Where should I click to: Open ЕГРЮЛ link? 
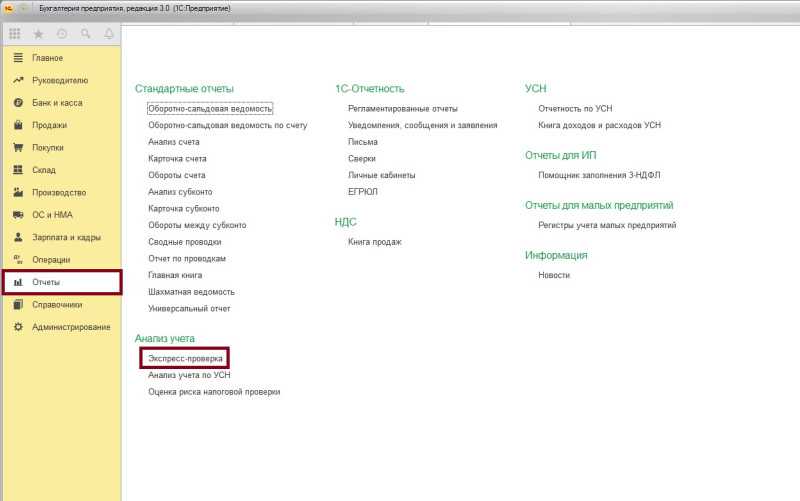[x=363, y=192]
